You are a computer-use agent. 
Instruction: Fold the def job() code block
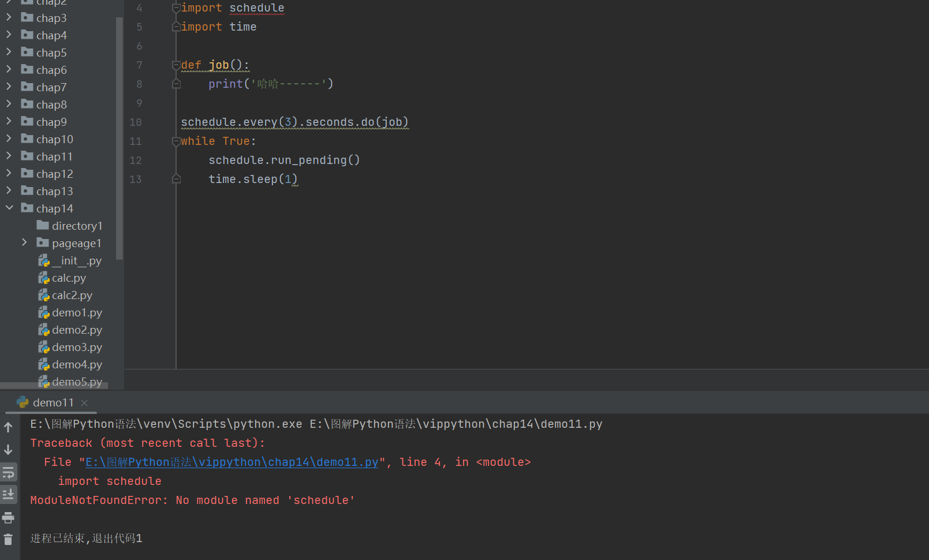[x=176, y=65]
